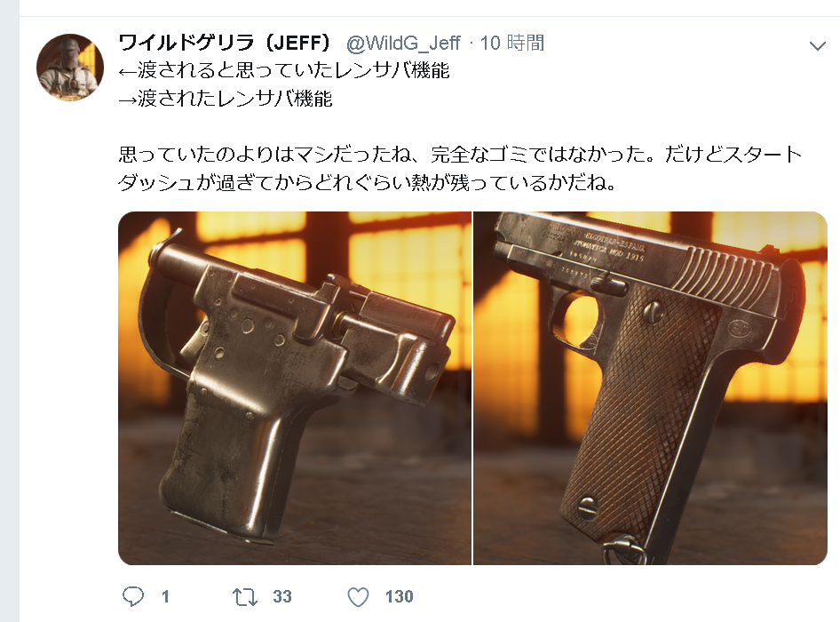Click the paragraph line starting 思っていたのよりは

click(460, 155)
